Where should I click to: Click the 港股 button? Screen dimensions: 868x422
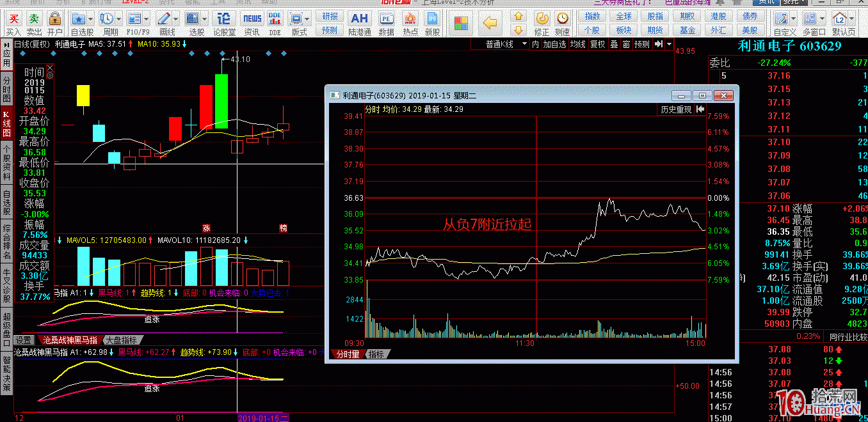click(718, 17)
